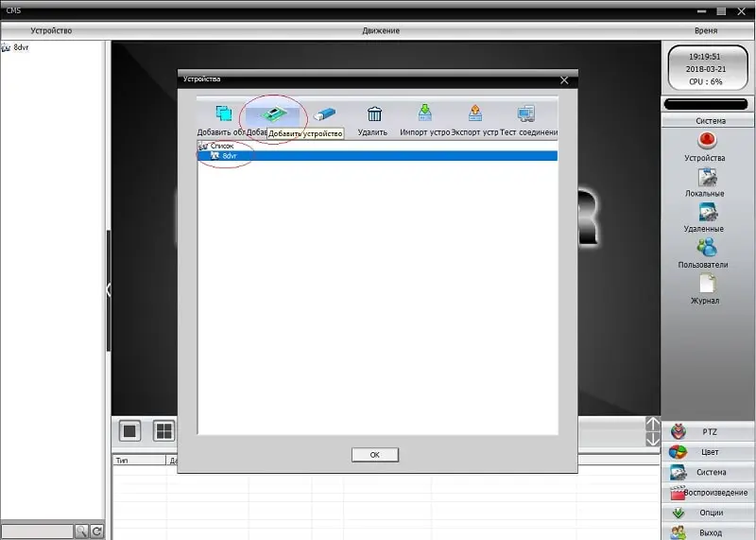Select the Список root tree node
756x540 pixels.
(x=221, y=146)
